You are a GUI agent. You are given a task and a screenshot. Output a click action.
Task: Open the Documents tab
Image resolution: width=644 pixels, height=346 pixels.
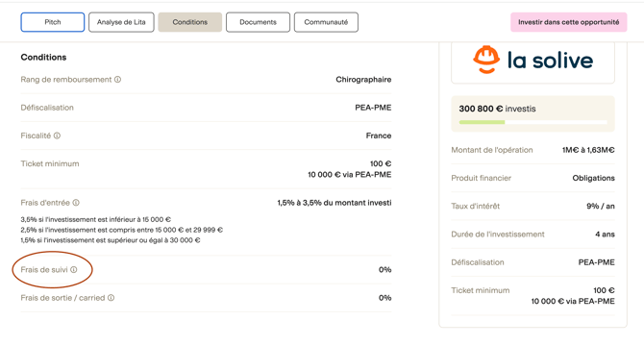point(258,22)
